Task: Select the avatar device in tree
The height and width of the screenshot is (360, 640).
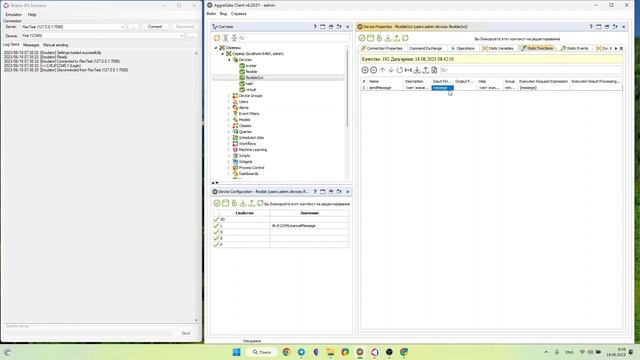Action: (x=251, y=66)
